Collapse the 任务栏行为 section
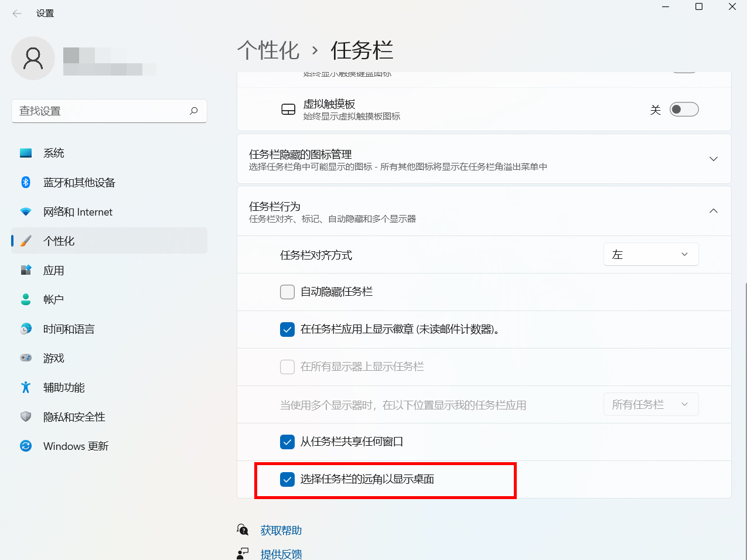The image size is (747, 560). [x=713, y=211]
